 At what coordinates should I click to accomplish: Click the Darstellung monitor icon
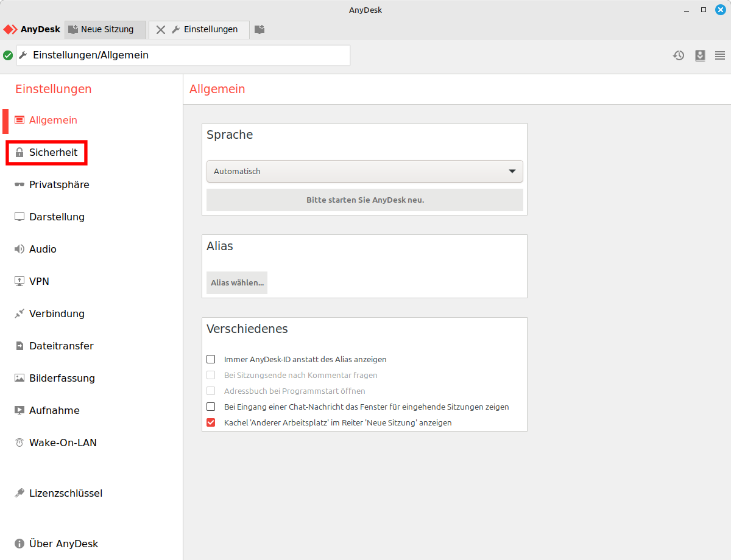click(x=19, y=217)
